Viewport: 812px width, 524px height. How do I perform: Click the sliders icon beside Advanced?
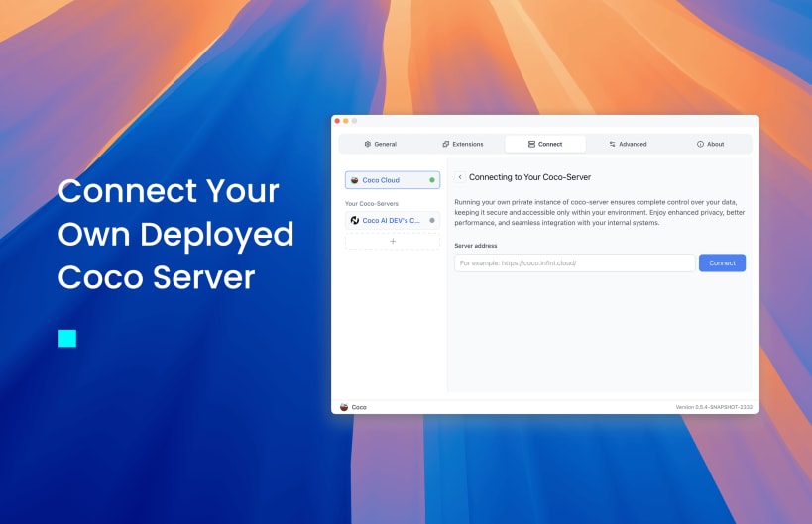[612, 144]
